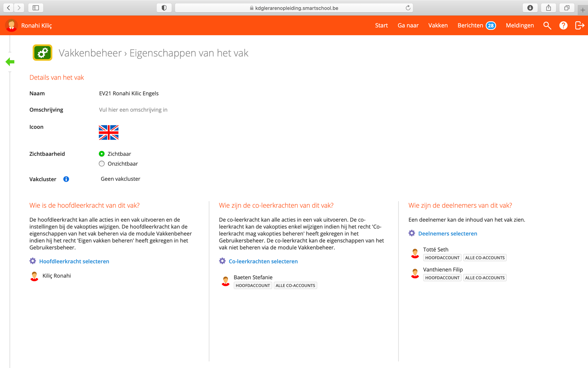Click the Geen vakcluster value
The image size is (588, 368).
(x=120, y=179)
